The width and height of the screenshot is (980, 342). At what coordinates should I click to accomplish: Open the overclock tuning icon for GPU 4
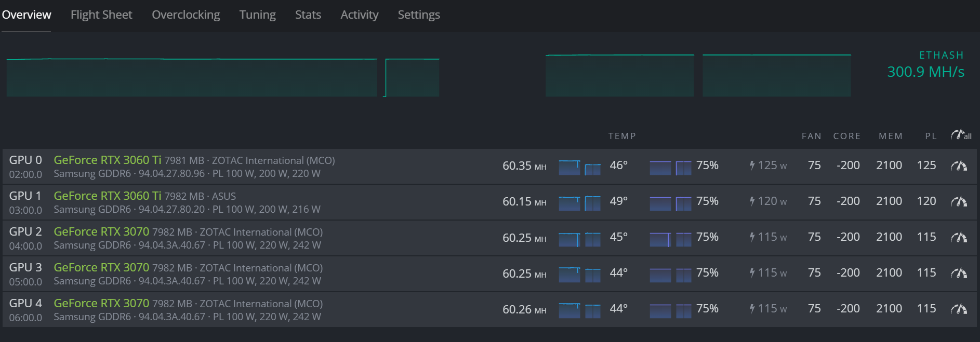point(959,309)
